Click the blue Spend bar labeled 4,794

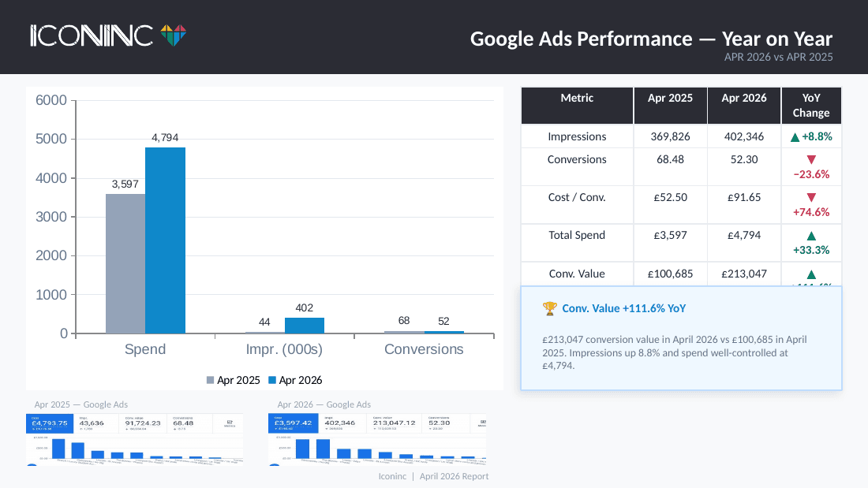pyautogui.click(x=165, y=240)
